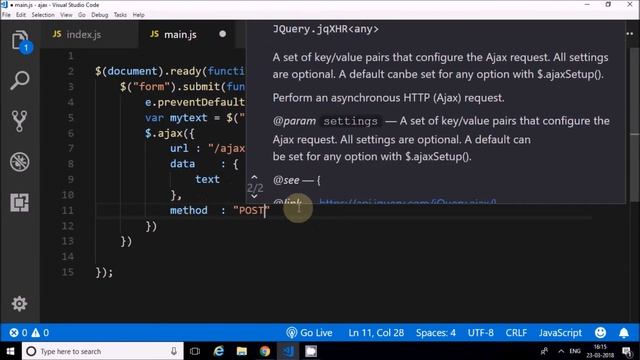The image size is (640, 360).
Task: Open the taskbar clock and date
Action: click(600, 351)
